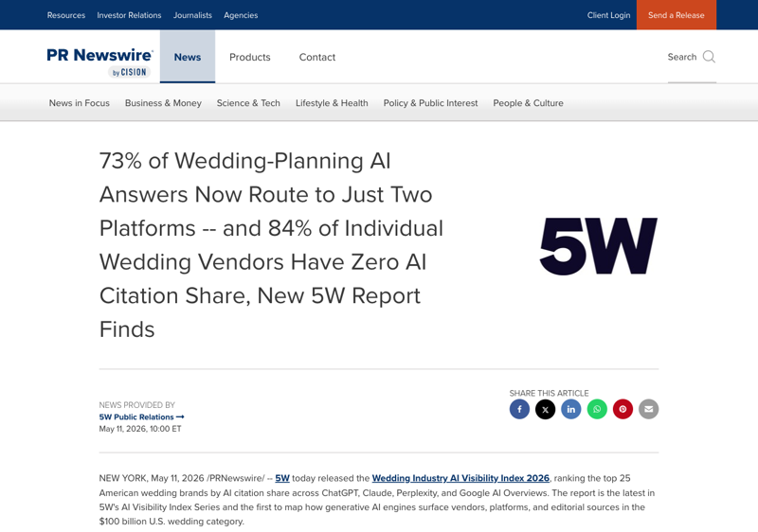Follow the 5W link in article body
Image resolution: width=758 pixels, height=532 pixels.
282,478
